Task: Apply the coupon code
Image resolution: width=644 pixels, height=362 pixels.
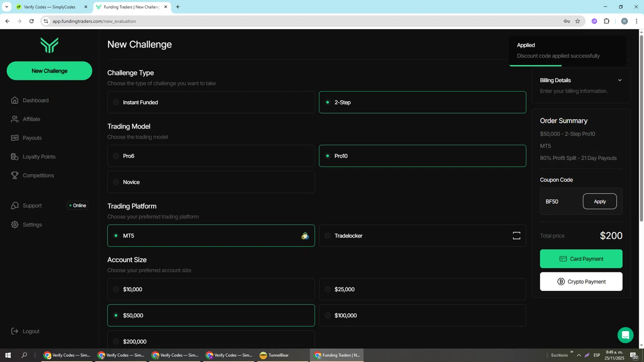Action: tap(600, 202)
